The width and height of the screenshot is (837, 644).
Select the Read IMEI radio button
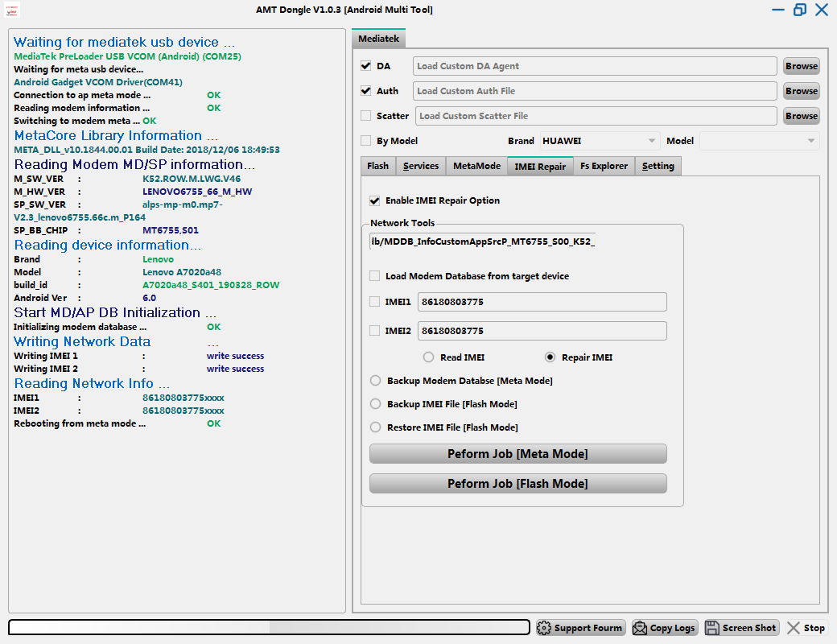click(x=429, y=357)
